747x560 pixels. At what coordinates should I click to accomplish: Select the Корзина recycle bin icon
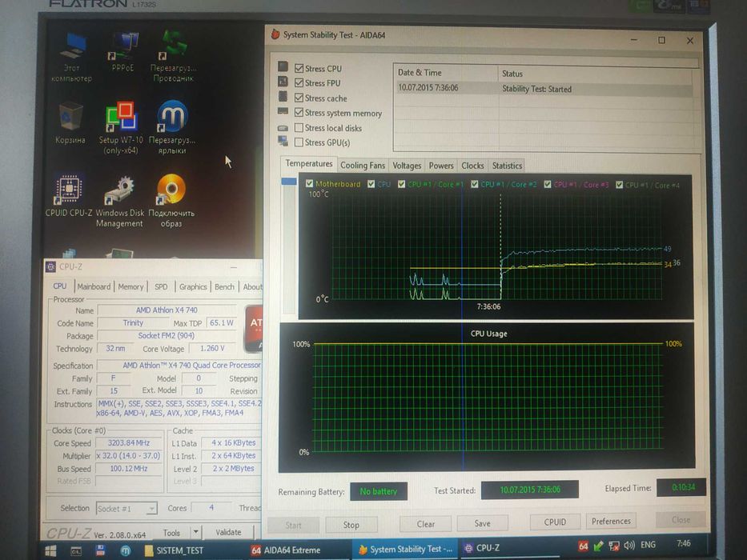(x=70, y=122)
